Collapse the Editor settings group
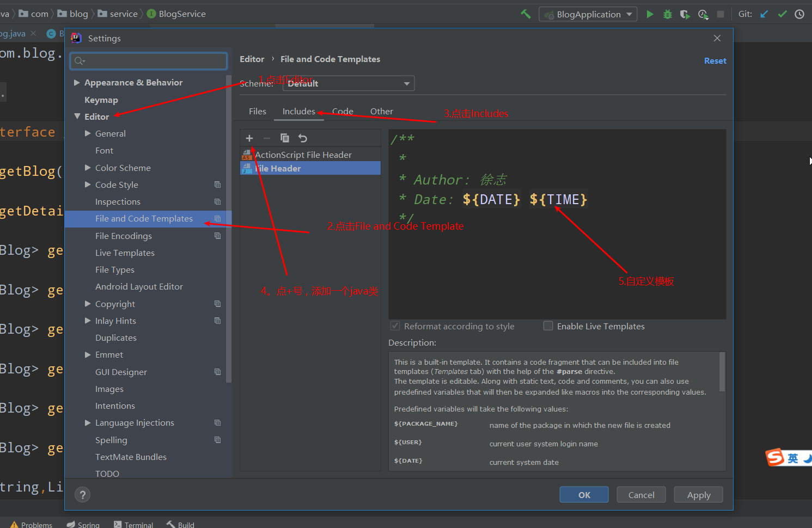The image size is (812, 528). pos(77,116)
